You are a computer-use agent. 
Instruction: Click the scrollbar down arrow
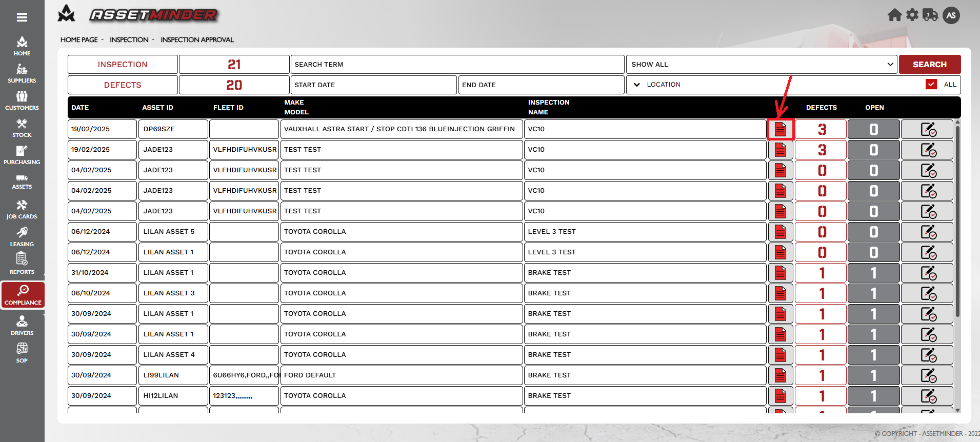point(957,410)
